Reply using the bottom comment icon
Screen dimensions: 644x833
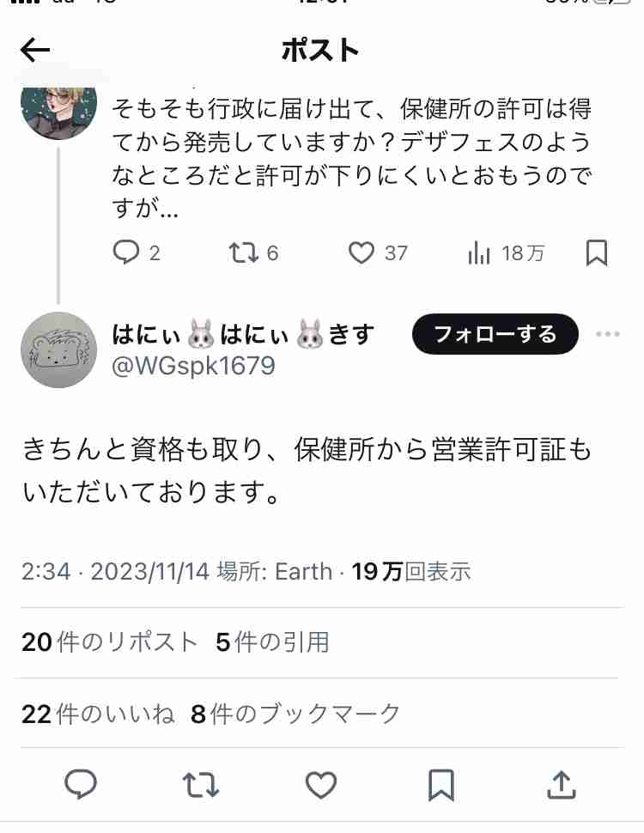pyautogui.click(x=80, y=784)
